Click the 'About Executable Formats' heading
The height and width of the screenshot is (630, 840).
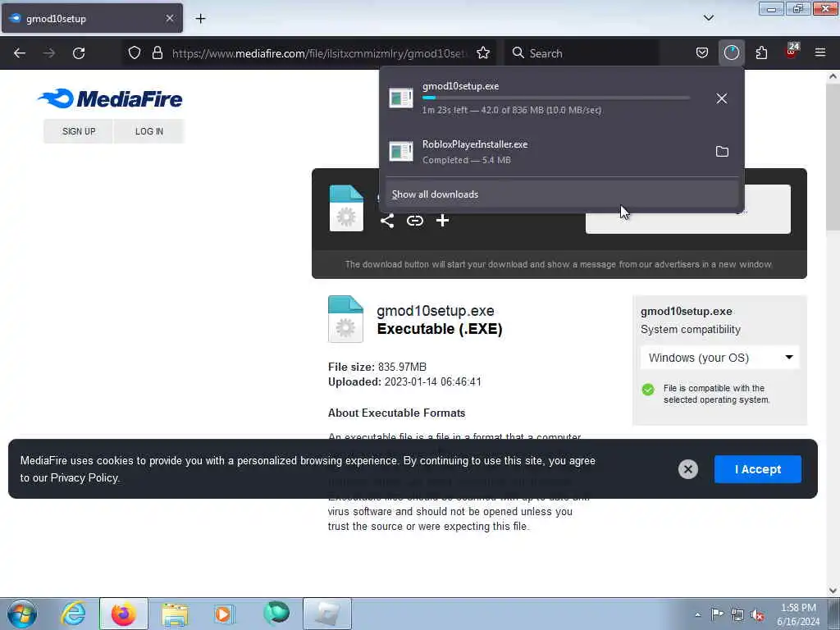coord(396,413)
